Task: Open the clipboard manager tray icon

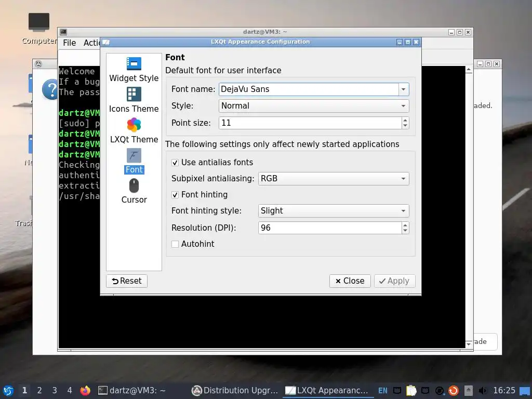Action: coord(411,391)
